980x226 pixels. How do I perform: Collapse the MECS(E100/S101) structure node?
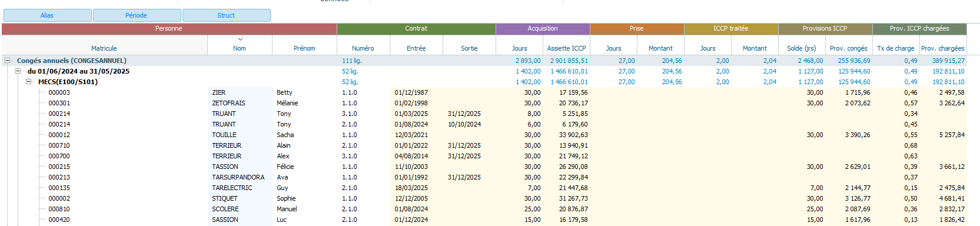point(28,81)
